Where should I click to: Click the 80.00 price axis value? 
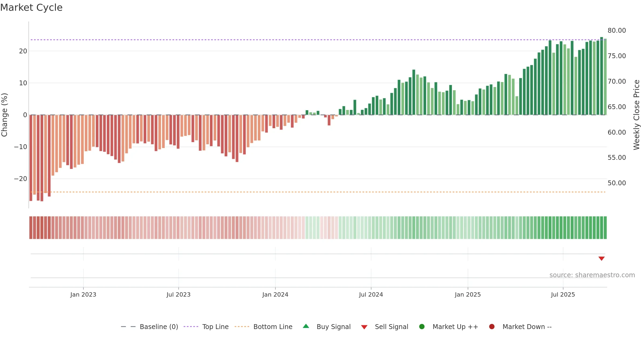coord(617,30)
